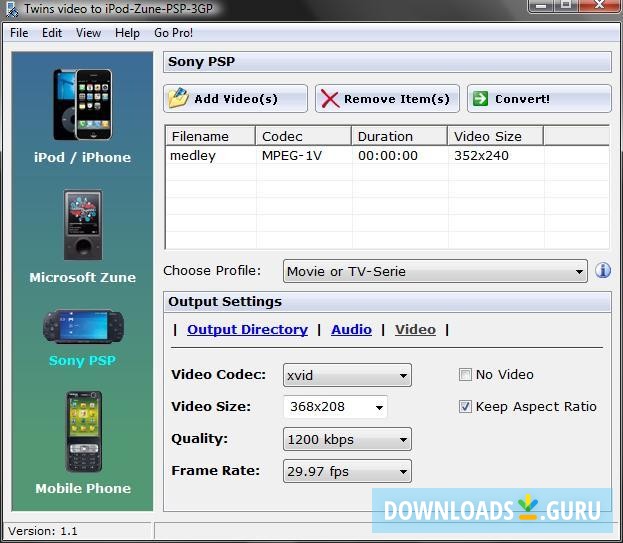Image resolution: width=623 pixels, height=543 pixels.
Task: Click Add Video(s) button
Action: pyautogui.click(x=235, y=99)
